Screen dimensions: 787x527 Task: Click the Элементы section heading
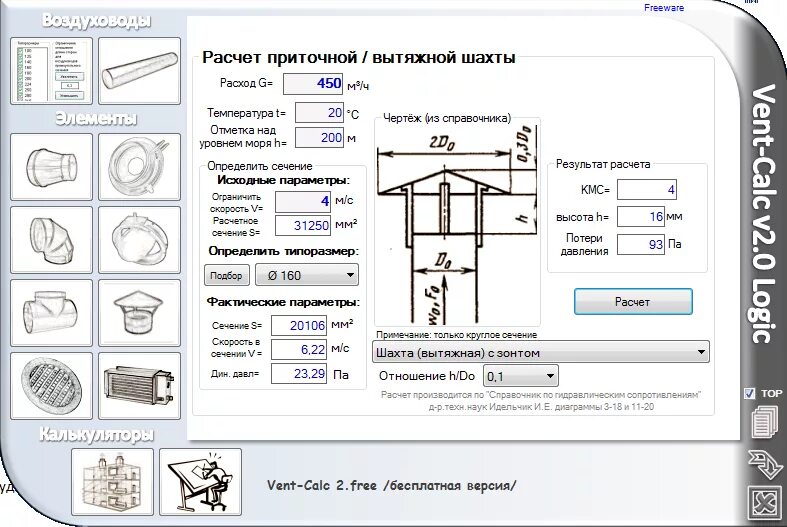(96, 118)
